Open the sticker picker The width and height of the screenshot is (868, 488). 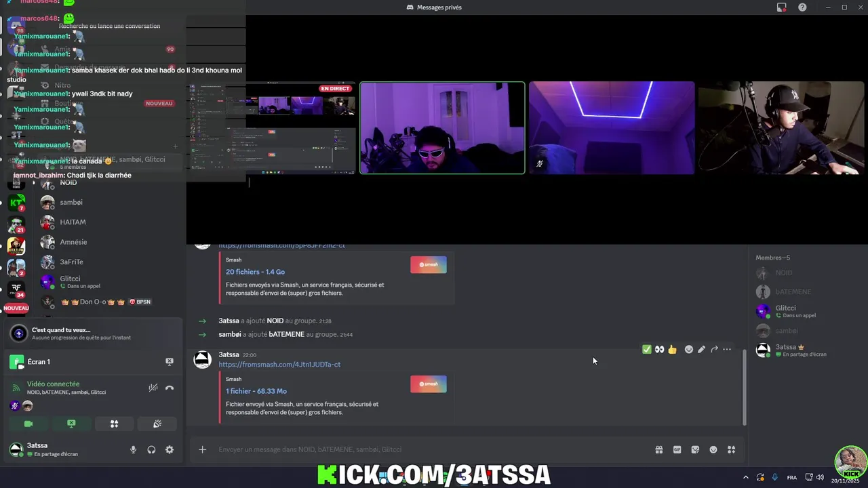695,449
